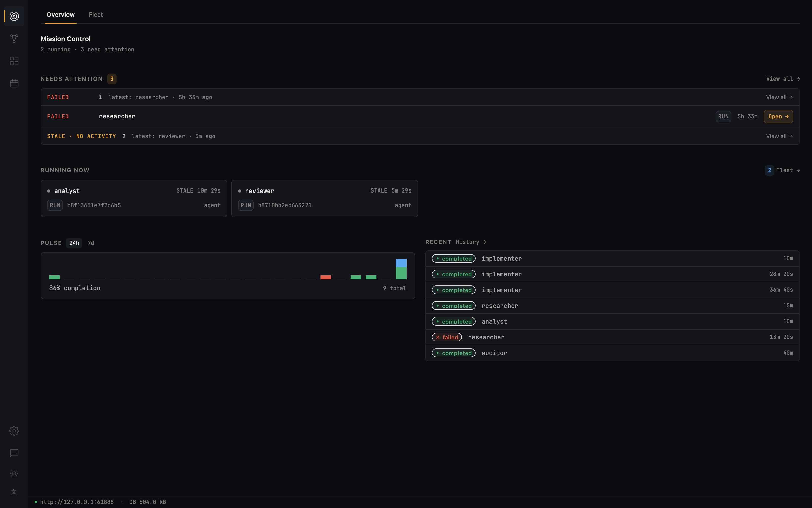Click the language switch icon in sidebar
This screenshot has width=812, height=508.
pyautogui.click(x=14, y=492)
